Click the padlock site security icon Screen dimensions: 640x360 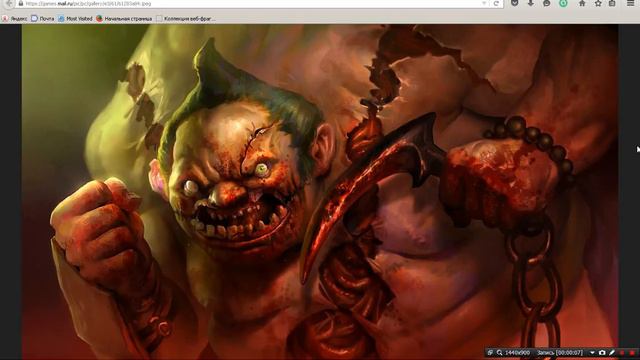click(21, 3)
